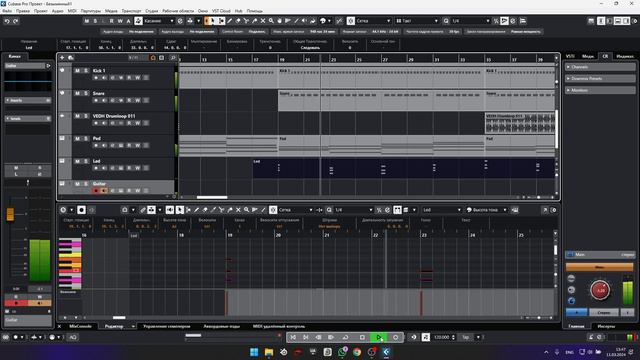The width and height of the screenshot is (640, 360).
Task: Switch to the CR tab in right zone
Action: click(x=605, y=56)
